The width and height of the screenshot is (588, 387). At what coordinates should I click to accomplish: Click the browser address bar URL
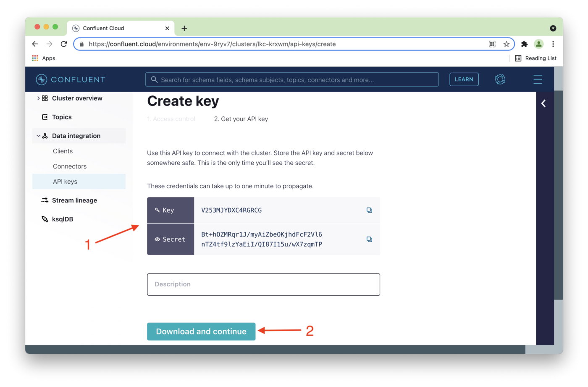pyautogui.click(x=212, y=44)
